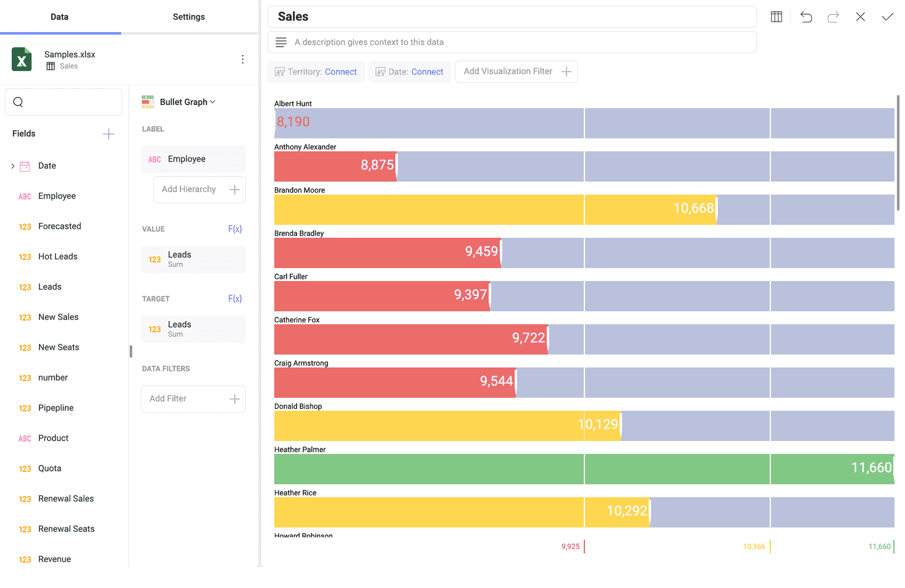Open the Bullet Graph visualization dropdown
905x588 pixels.
click(187, 102)
